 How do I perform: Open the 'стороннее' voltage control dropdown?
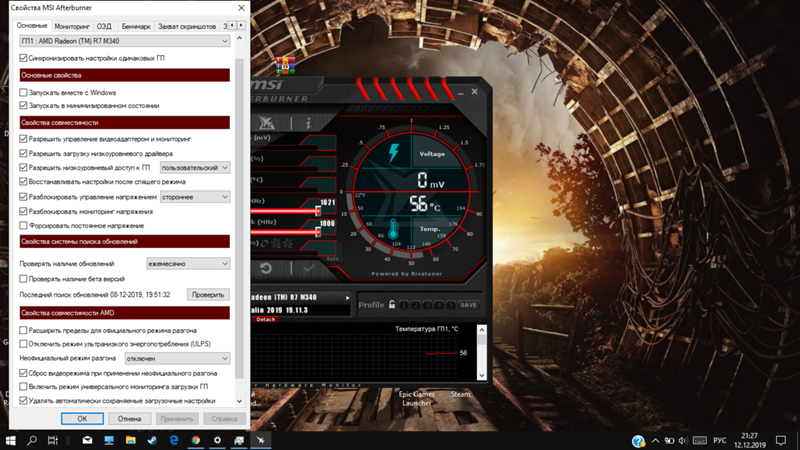coord(195,197)
